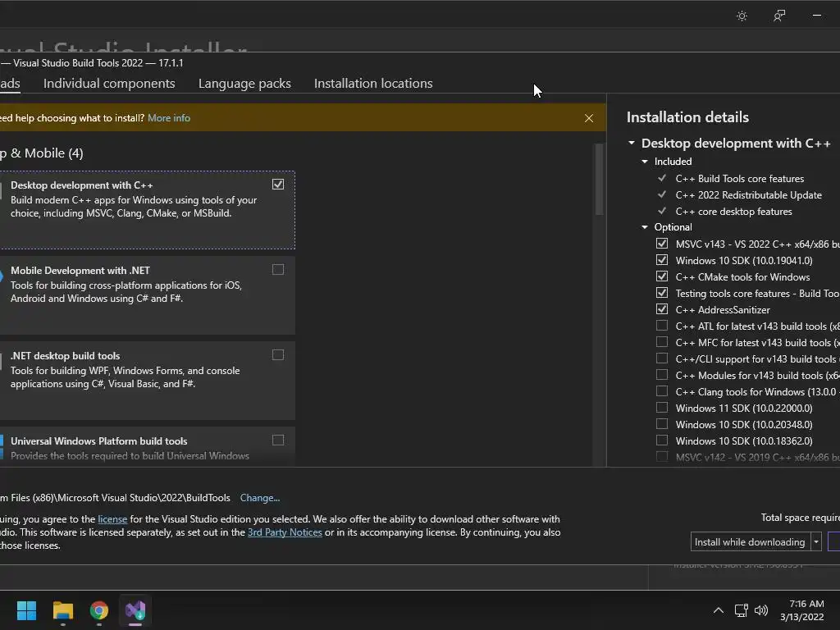Check C++ MFC for latest v143 build tools

[x=662, y=342]
